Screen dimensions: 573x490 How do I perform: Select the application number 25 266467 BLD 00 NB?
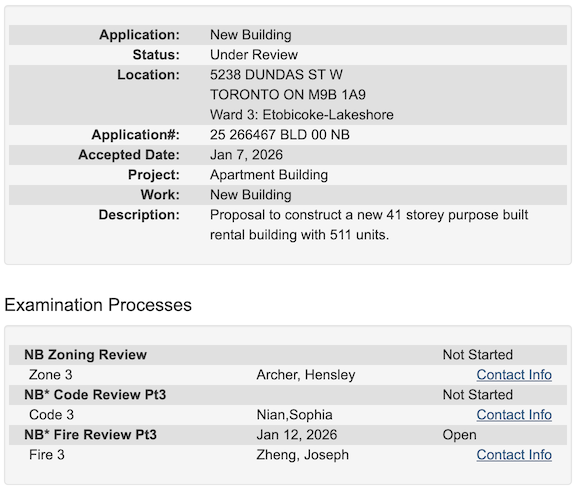click(280, 135)
